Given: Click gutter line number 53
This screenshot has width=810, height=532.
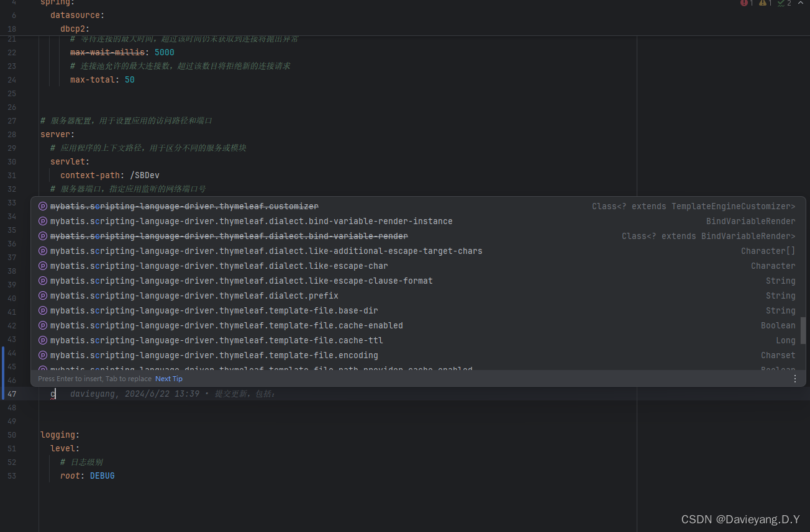Looking at the screenshot, I should (12, 476).
